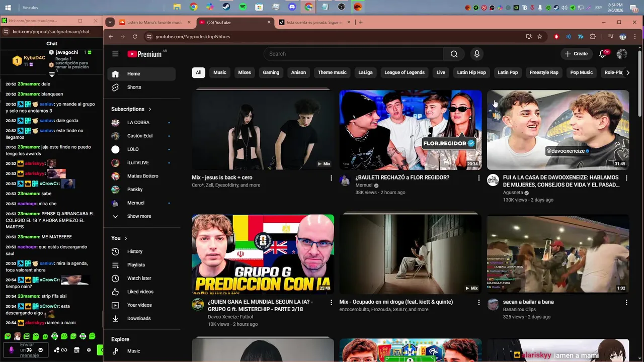This screenshot has width=644, height=362.
Task: Open Kick chat settings gear
Action: click(x=89, y=350)
